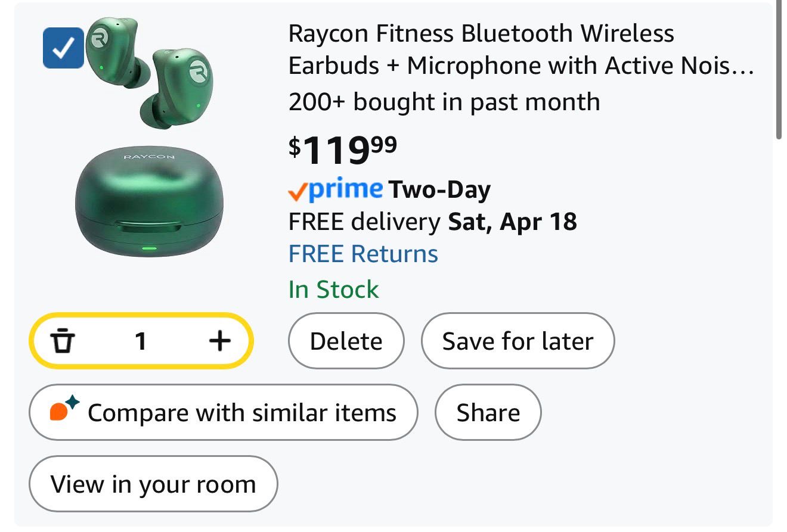Uncheck the Raycon earbuds item checkbox
The height and width of the screenshot is (532, 787).
63,48
